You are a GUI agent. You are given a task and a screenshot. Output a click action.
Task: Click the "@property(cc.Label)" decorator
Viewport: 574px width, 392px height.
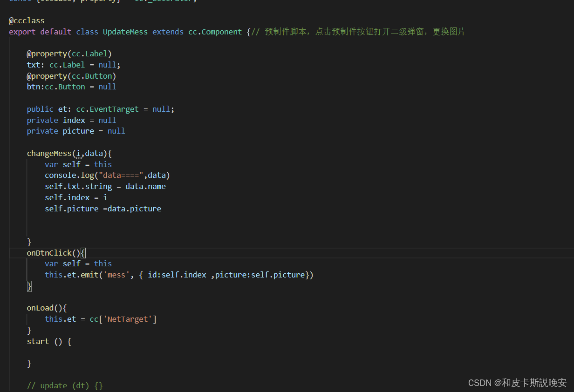point(69,54)
